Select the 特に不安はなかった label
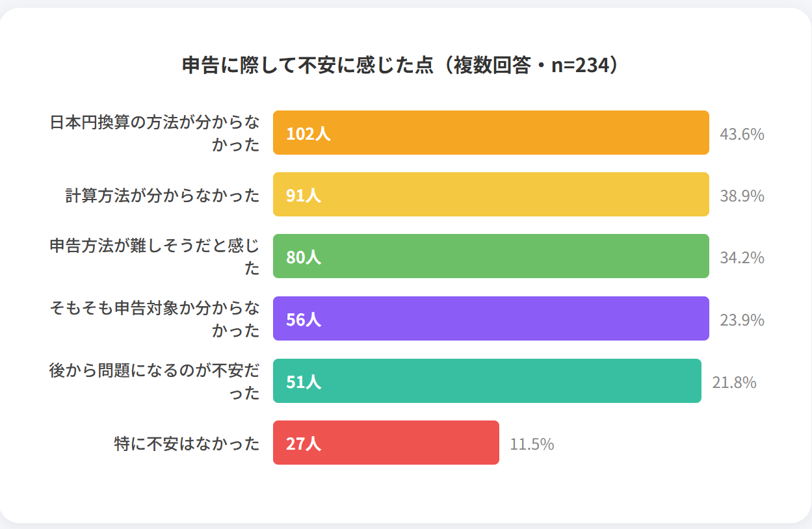Viewport: 812px width, 529px height. coord(187,443)
